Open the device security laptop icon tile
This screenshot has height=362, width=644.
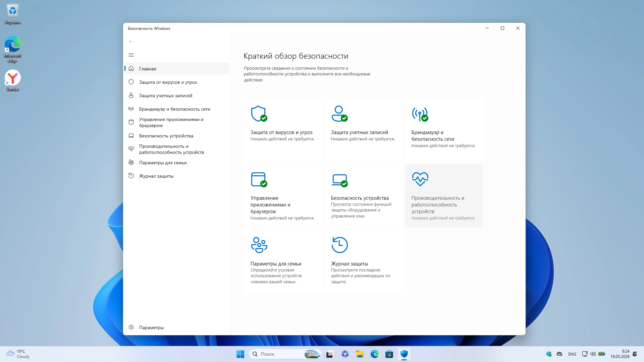339,180
